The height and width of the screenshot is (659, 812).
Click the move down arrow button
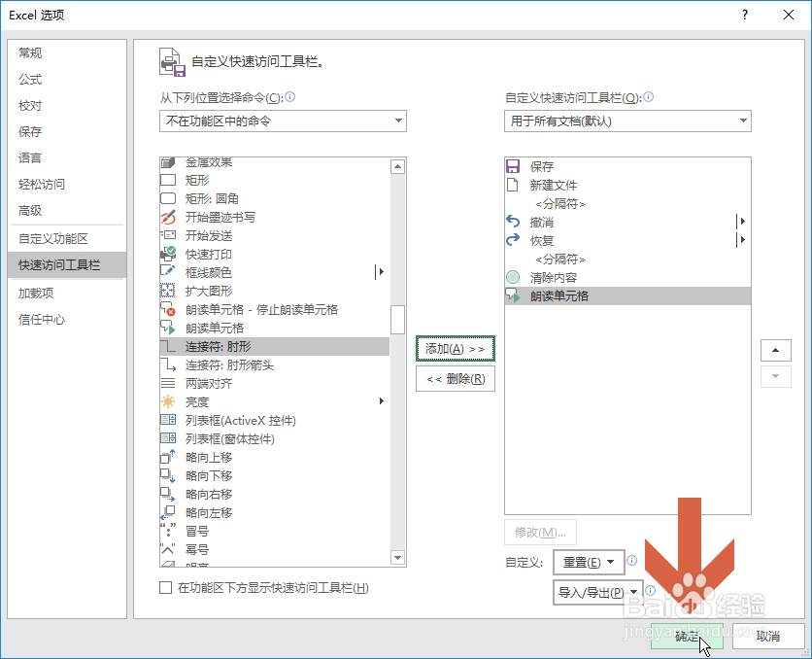pos(775,377)
